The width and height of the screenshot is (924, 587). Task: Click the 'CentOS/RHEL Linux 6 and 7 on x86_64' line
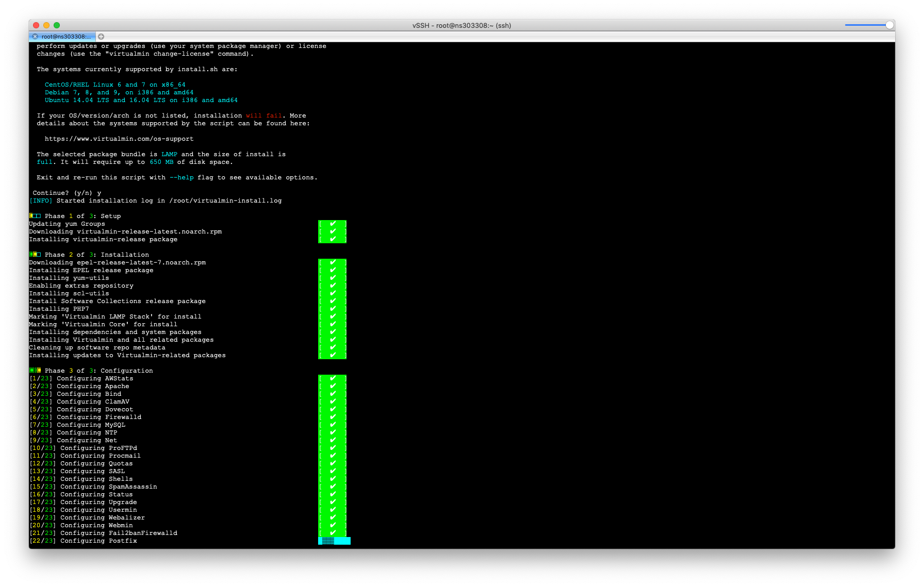(115, 85)
